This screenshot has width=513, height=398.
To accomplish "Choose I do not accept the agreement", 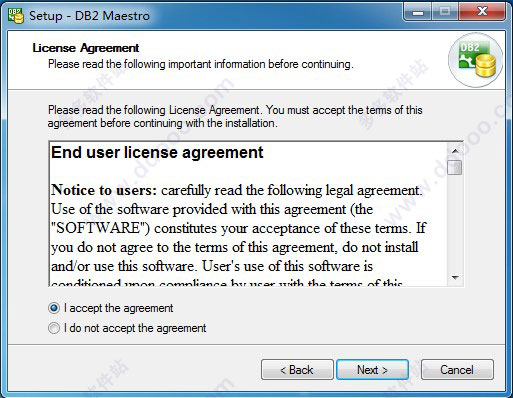I will 54,328.
